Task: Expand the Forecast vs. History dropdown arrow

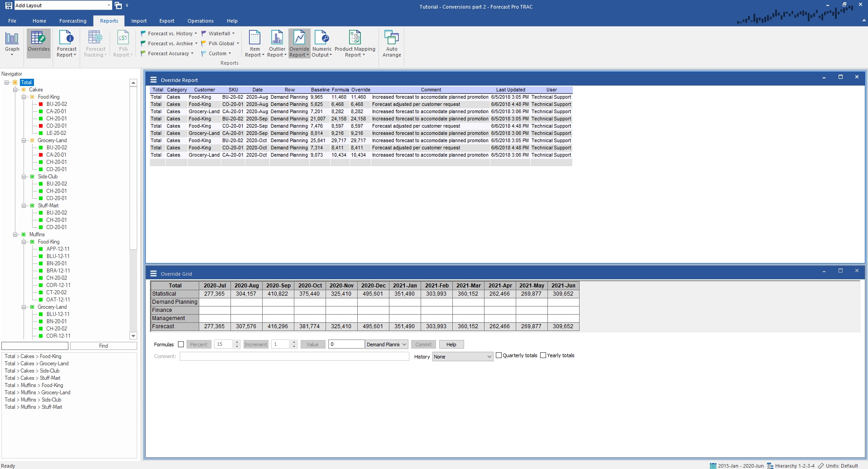Action: point(196,33)
